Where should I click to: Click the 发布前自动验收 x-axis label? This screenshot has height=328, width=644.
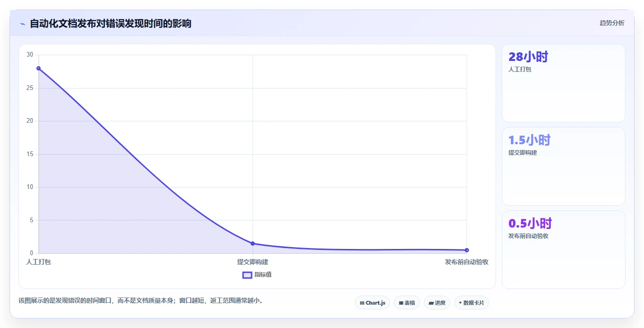pyautogui.click(x=467, y=262)
